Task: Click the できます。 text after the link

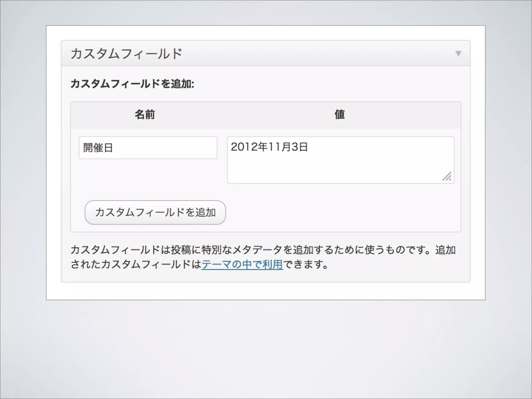Action: point(305,264)
